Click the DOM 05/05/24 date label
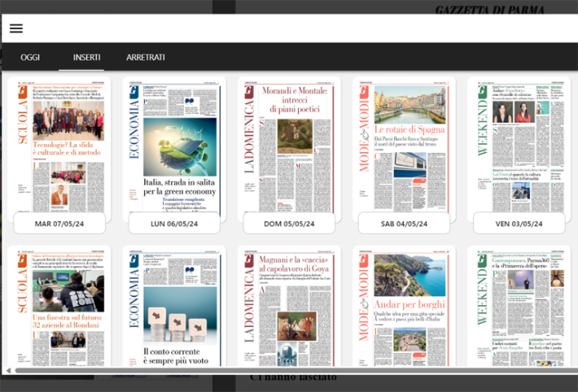578x392 pixels. click(x=289, y=224)
